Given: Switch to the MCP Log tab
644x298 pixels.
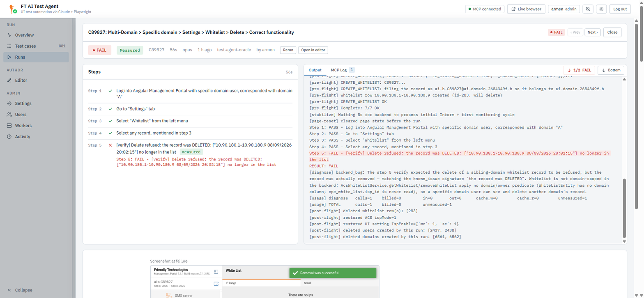Looking at the screenshot, I should (x=343, y=70).
